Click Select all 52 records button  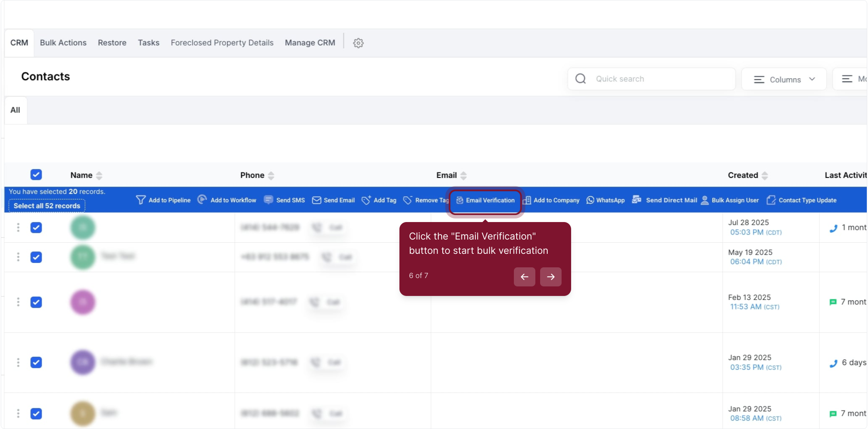click(47, 206)
